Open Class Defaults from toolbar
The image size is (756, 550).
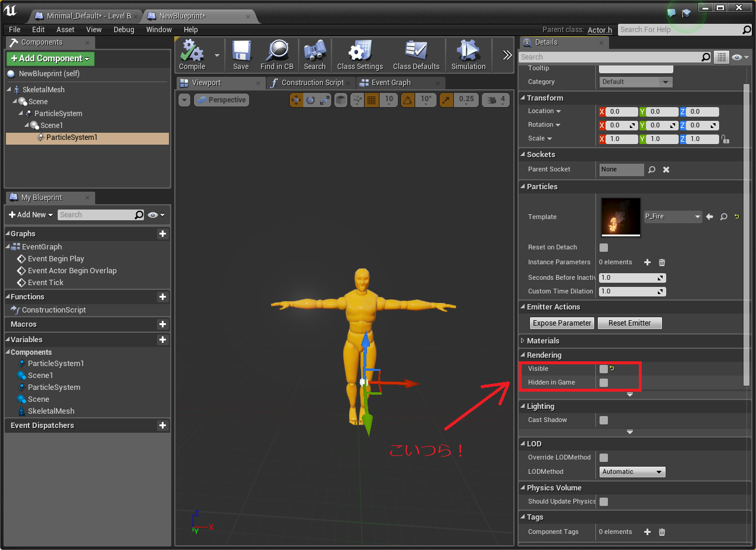416,52
